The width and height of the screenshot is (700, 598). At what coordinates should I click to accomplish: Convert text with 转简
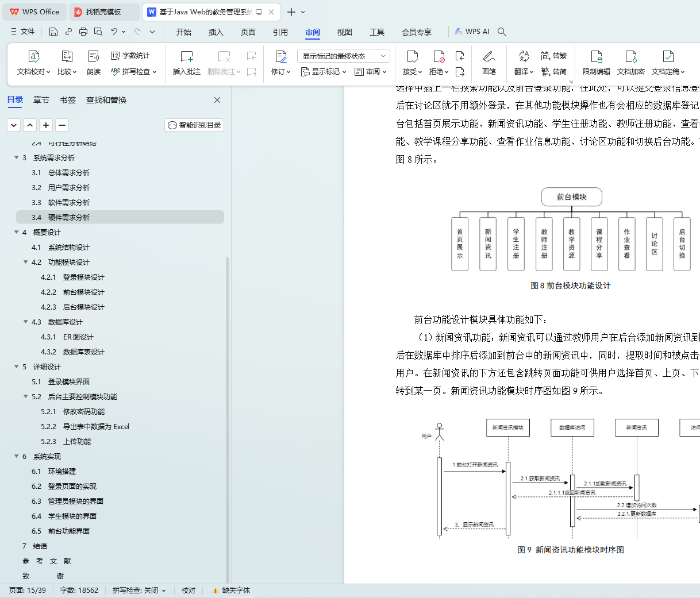pos(554,72)
